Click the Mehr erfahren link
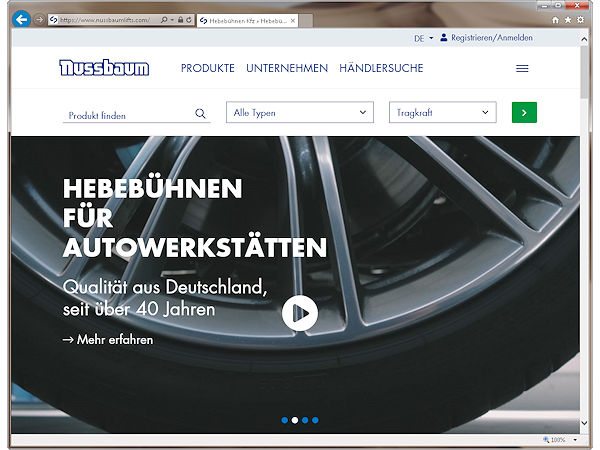The width and height of the screenshot is (600, 450). coord(108,339)
